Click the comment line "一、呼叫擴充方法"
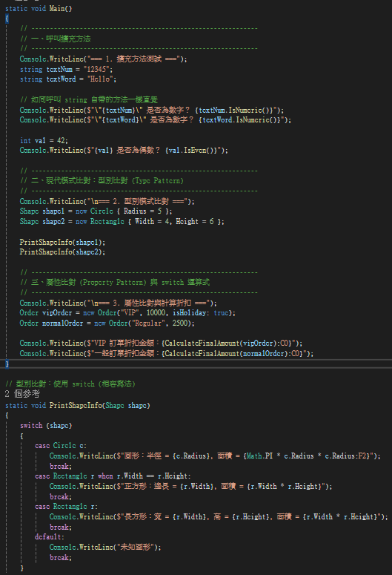 tap(56, 39)
